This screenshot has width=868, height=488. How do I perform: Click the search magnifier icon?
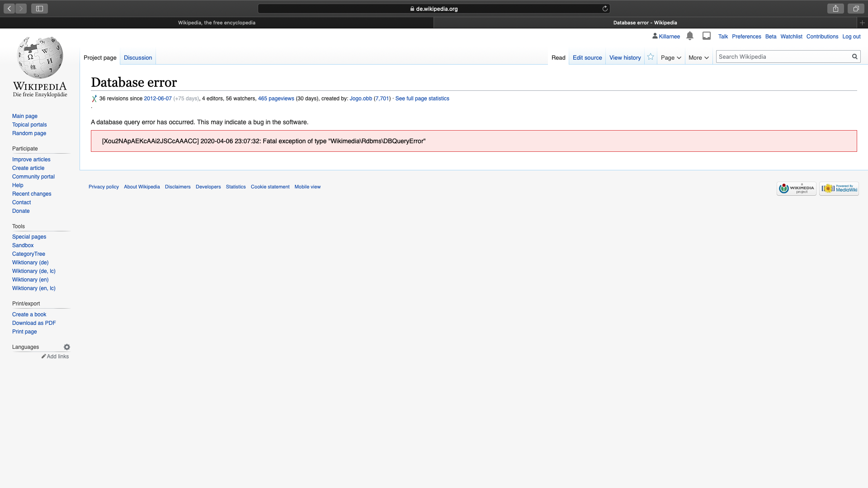tap(855, 56)
